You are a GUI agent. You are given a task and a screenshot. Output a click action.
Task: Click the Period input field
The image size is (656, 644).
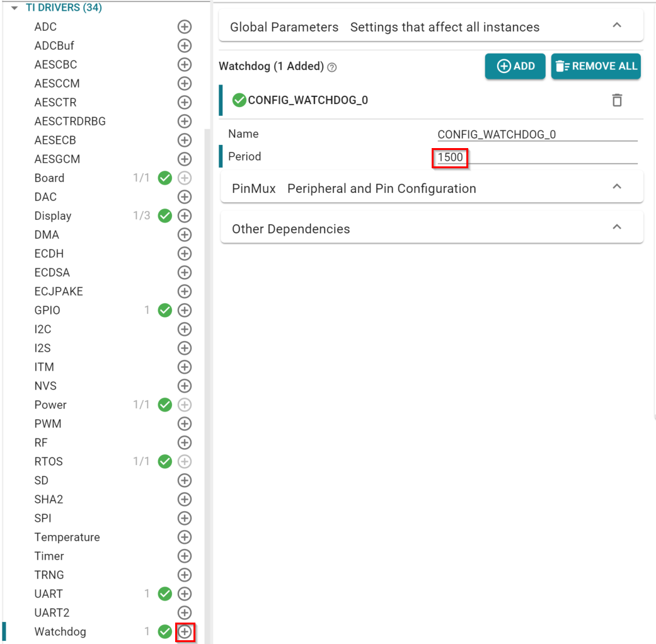[536, 157]
